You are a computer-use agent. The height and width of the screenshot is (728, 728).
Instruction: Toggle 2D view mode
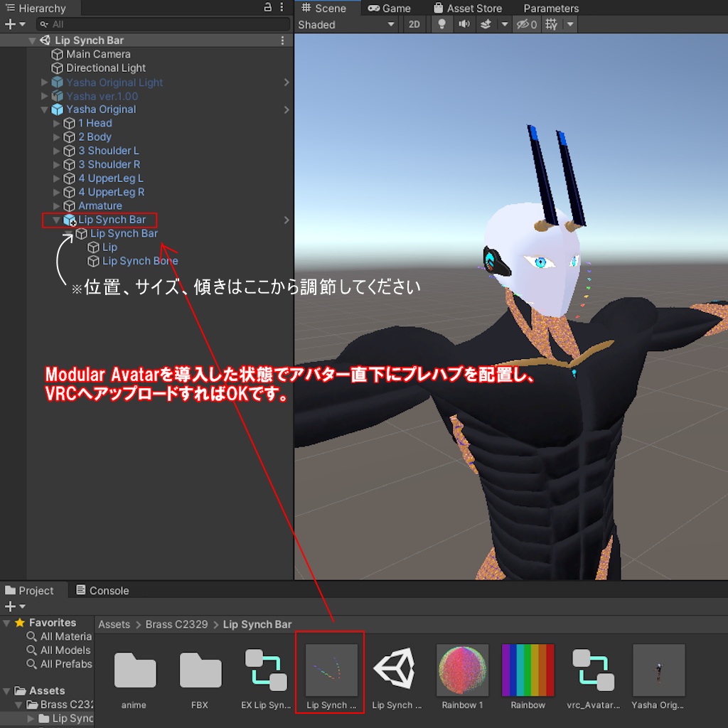tap(414, 25)
